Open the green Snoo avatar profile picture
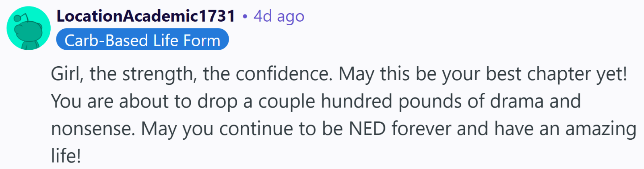This screenshot has height=169, width=644. coord(29,28)
